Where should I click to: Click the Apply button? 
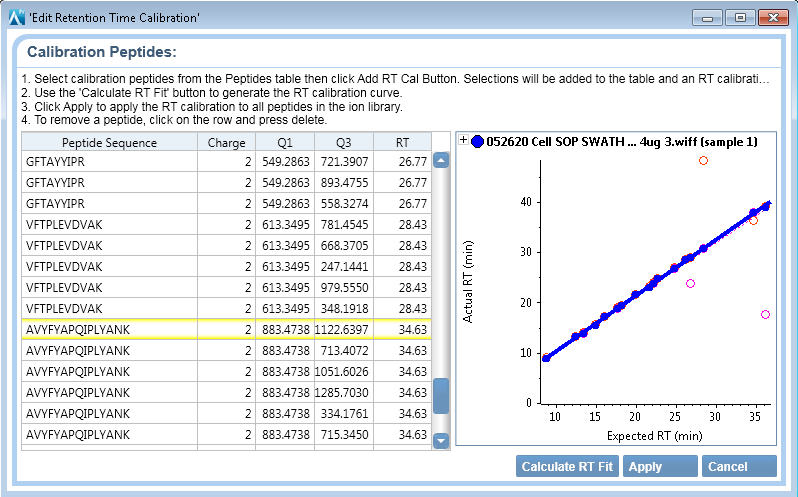(660, 466)
